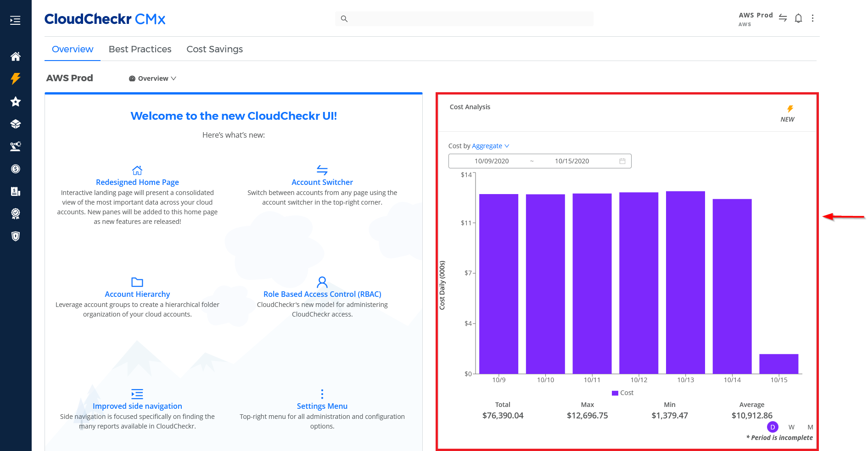868x451 pixels.
Task: Click the Period is incomplete note
Action: (779, 438)
